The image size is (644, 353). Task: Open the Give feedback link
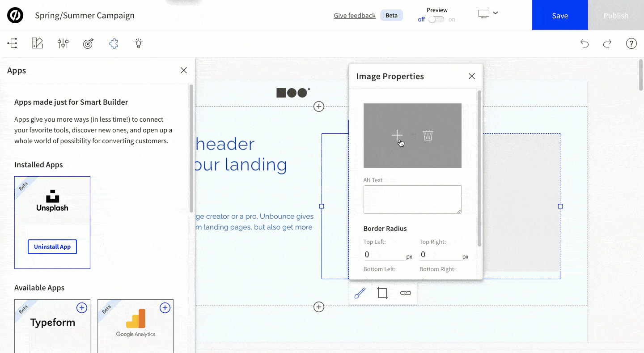pos(355,15)
